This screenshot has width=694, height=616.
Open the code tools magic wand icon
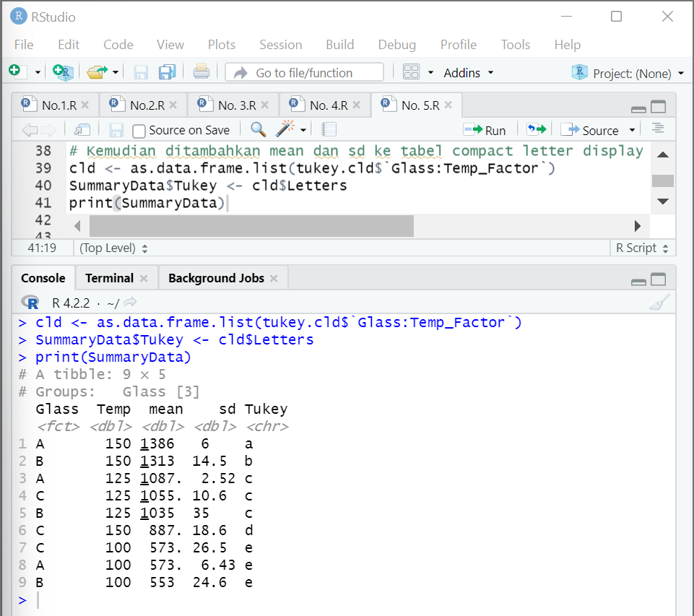(x=284, y=129)
